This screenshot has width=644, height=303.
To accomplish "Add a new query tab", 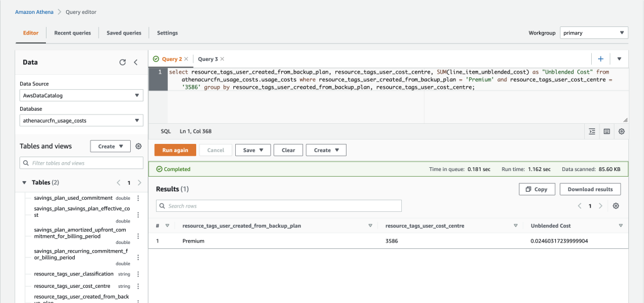I will click(601, 59).
